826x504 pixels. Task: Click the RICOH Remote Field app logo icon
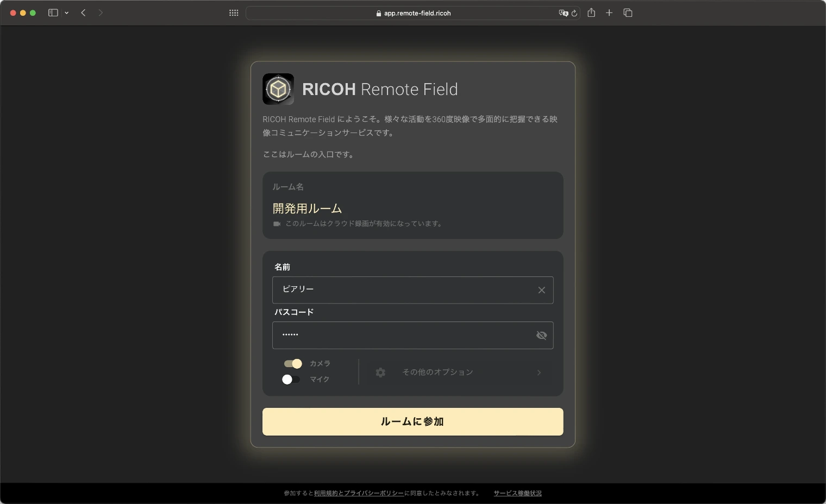click(278, 89)
